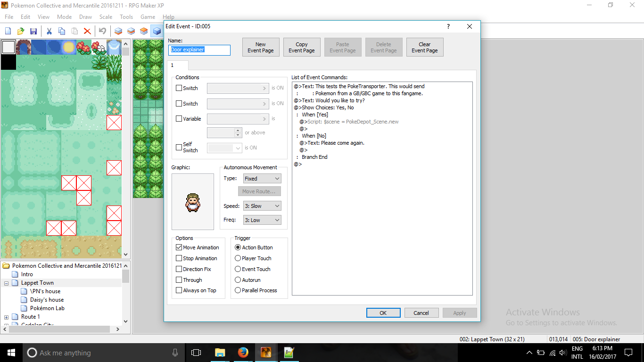The width and height of the screenshot is (644, 362).
Task: Open the movement Type dropdown
Action: point(262,179)
